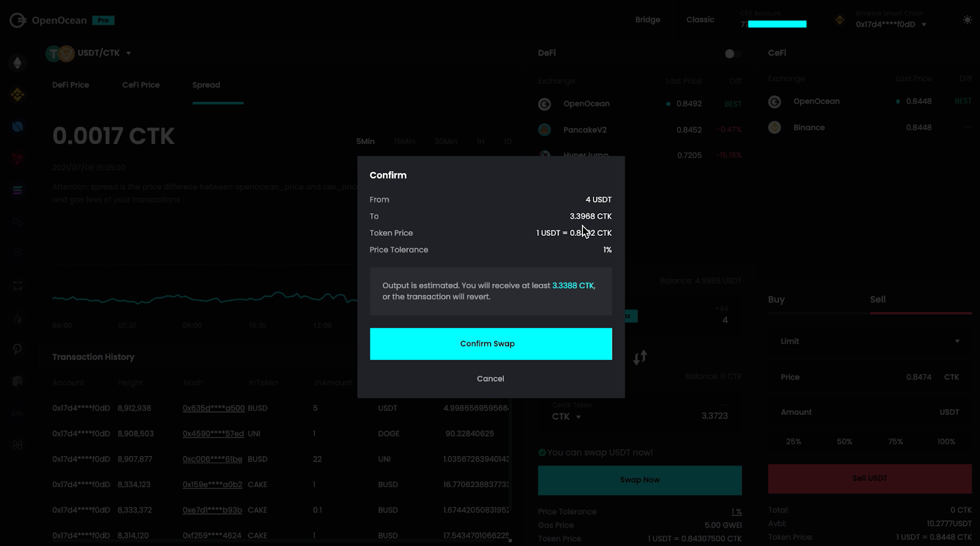Select the blue Ontology network sidebar icon
This screenshot has height=546, width=980.
(x=17, y=127)
